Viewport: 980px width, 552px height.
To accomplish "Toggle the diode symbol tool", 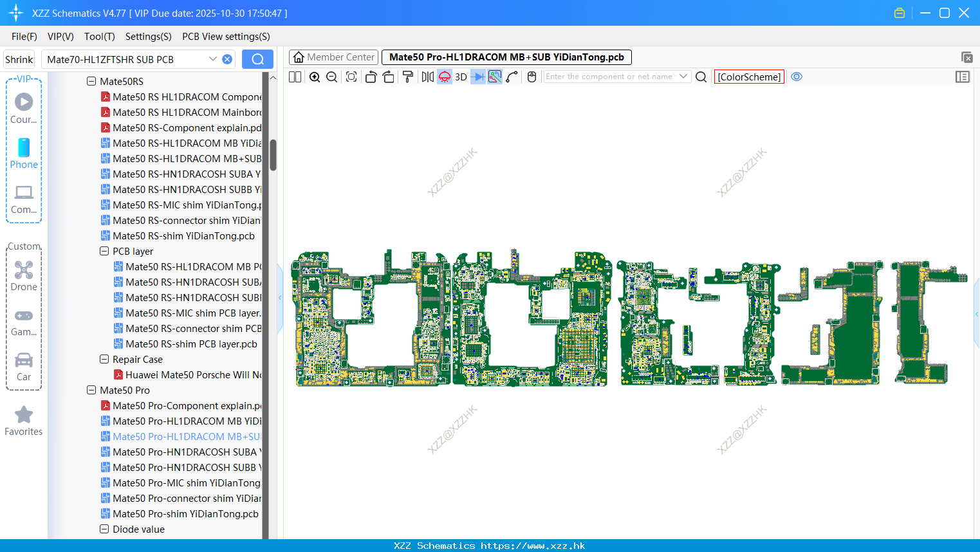I will point(478,77).
